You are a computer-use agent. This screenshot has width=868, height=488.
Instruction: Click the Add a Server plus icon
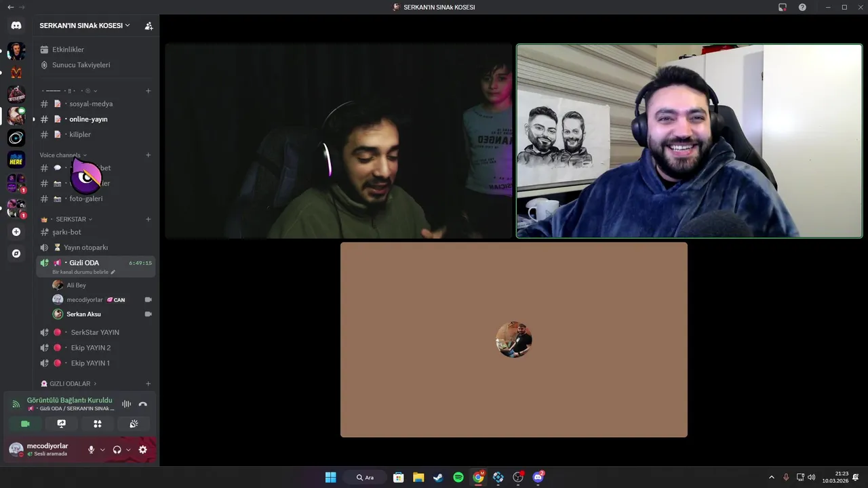click(16, 232)
